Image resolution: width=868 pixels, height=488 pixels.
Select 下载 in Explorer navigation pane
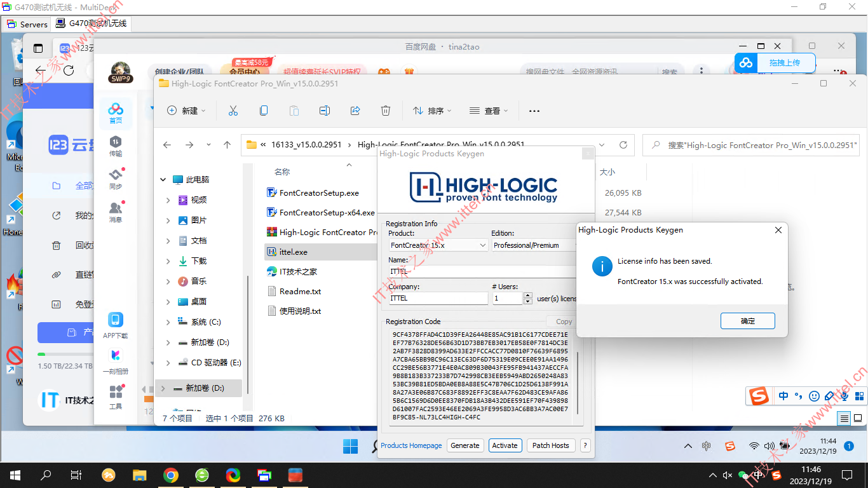point(199,261)
